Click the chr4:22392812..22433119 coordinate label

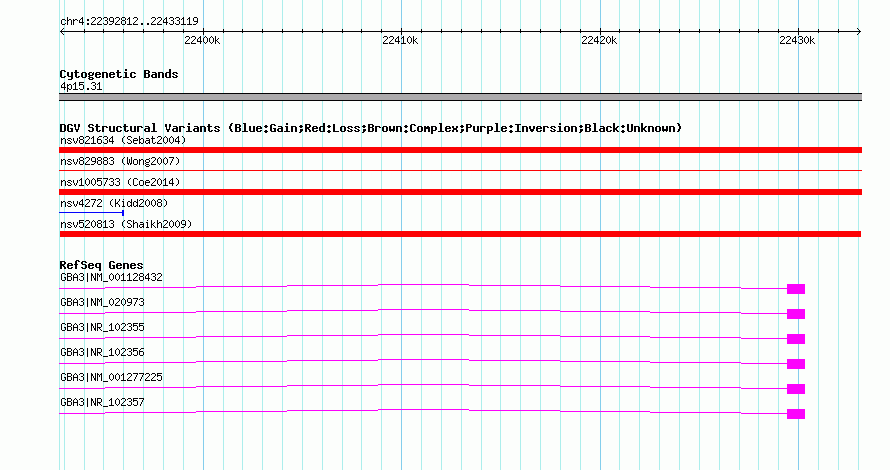click(x=129, y=22)
